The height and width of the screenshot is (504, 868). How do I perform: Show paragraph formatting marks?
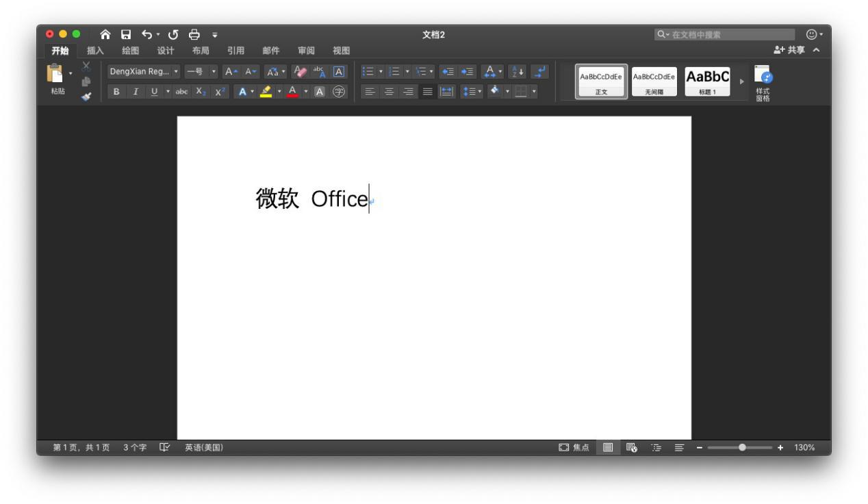coord(538,72)
